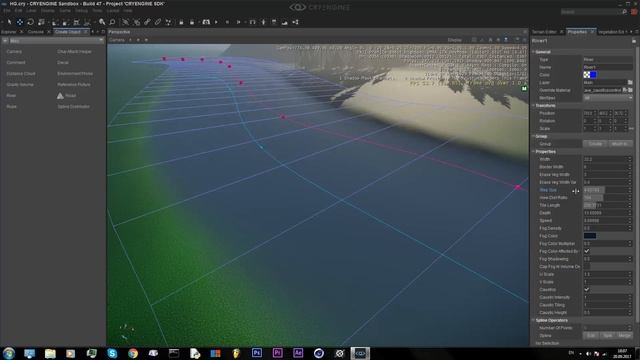Select Rope in Create Object list

(x=11, y=107)
